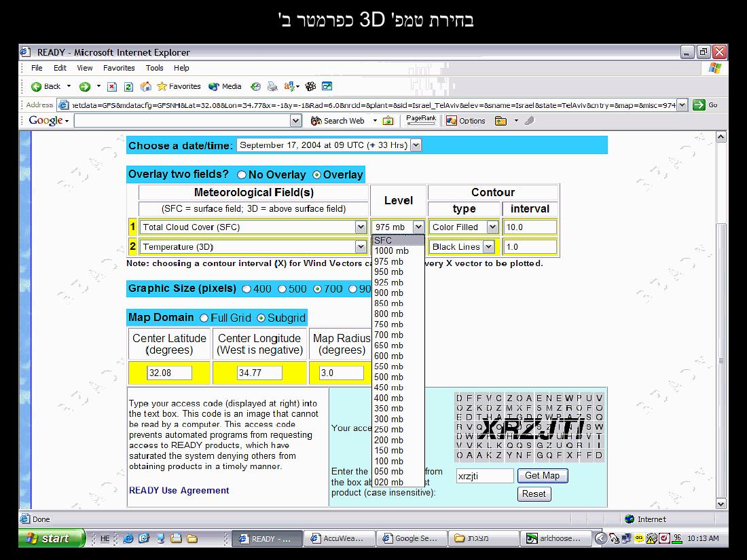747x560 pixels.
Task: Open Google Search taskbar window
Action: [411, 538]
